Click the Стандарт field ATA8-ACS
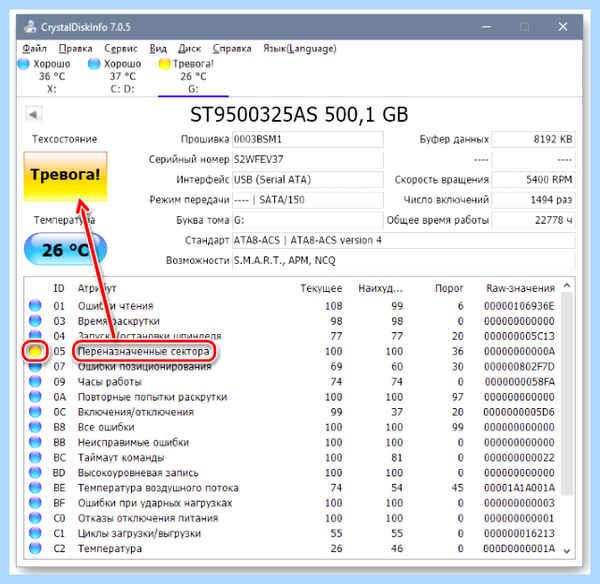This screenshot has width=600, height=584. click(x=404, y=240)
